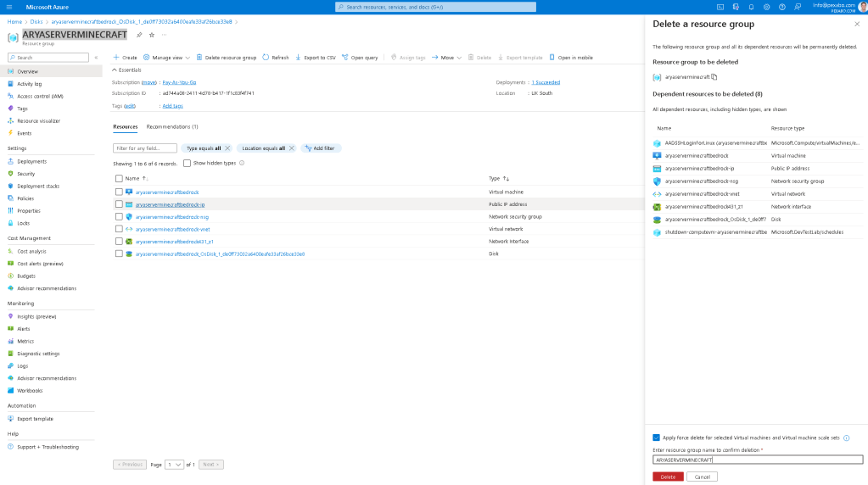Viewport: 868px width, 485px height.
Task: Sort the resource list by Name column
Action: click(136, 179)
